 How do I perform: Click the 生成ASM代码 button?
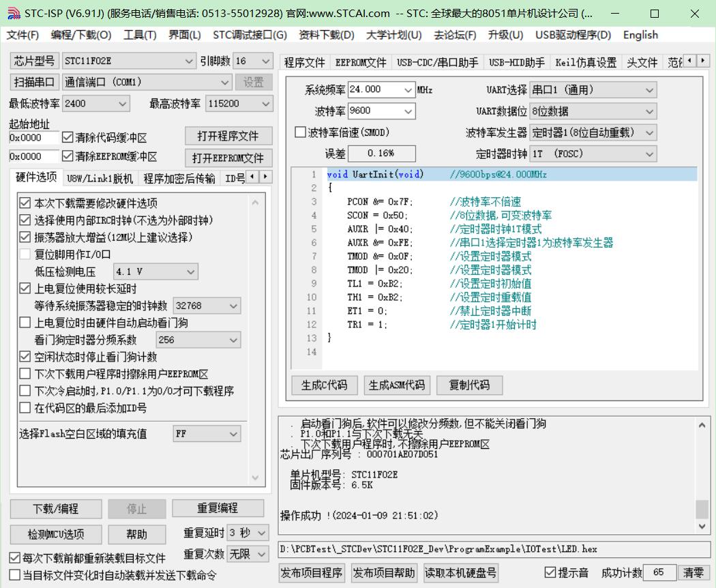pyautogui.click(x=396, y=385)
